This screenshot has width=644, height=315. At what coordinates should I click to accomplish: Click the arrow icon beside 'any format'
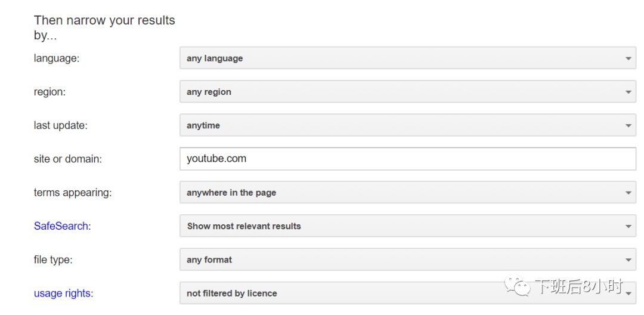click(x=628, y=260)
